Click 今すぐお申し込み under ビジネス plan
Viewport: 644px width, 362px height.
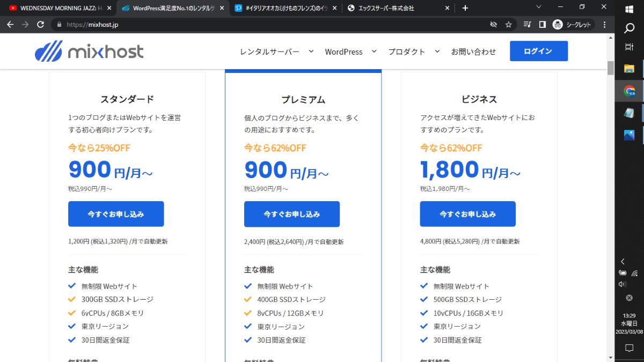pyautogui.click(x=468, y=214)
